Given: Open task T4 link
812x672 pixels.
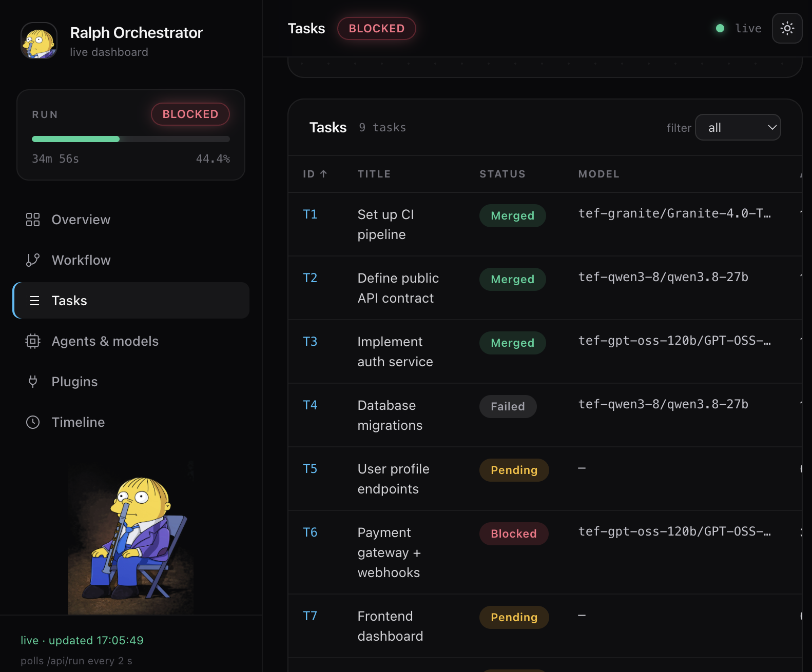Looking at the screenshot, I should [x=310, y=405].
